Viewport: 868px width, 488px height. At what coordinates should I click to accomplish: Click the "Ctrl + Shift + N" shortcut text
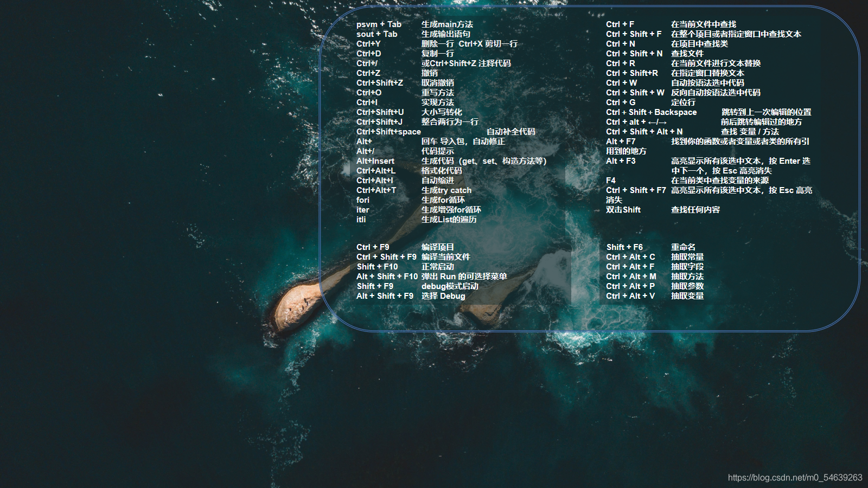point(634,54)
